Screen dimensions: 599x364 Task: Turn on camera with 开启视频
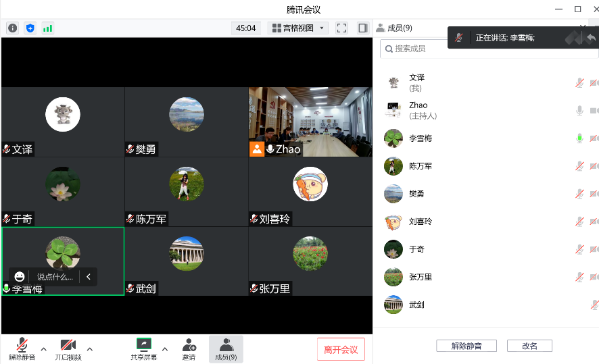(x=68, y=345)
